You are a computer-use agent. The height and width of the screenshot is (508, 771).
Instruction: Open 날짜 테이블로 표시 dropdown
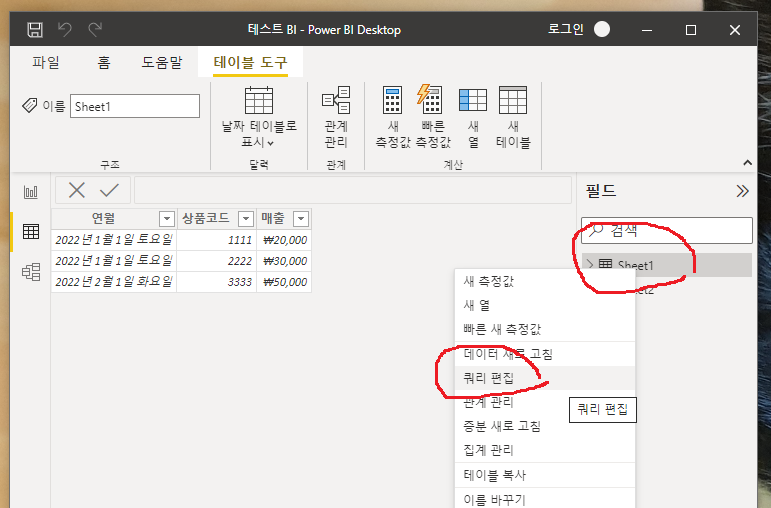(259, 117)
